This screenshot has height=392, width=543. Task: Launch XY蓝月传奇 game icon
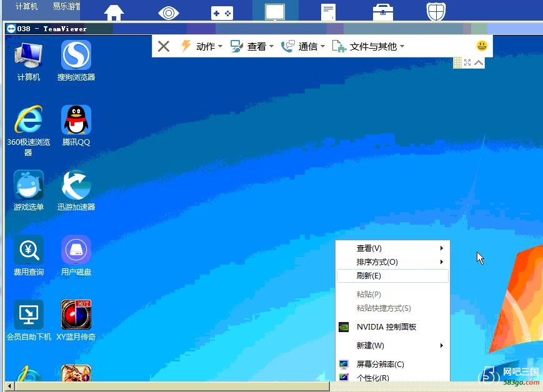point(76,321)
